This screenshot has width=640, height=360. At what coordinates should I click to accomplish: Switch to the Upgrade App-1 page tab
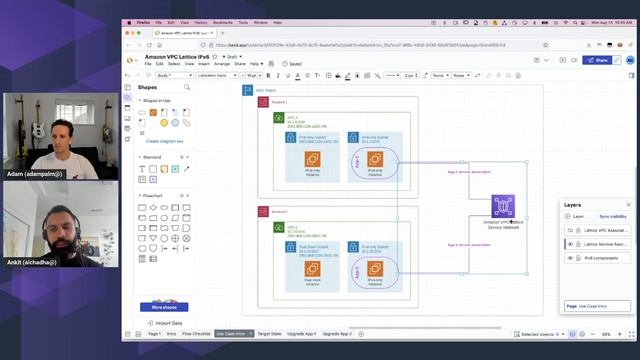(302, 334)
